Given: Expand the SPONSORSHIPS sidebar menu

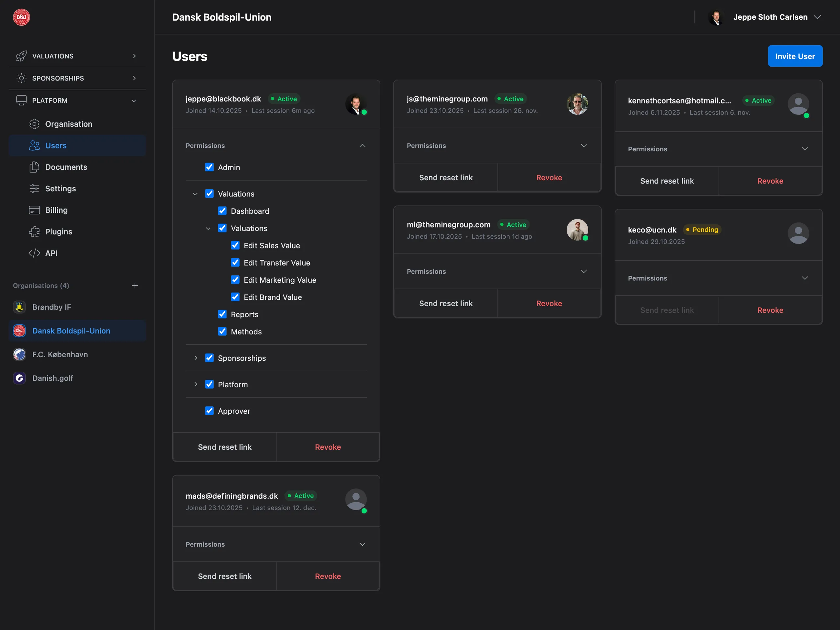Looking at the screenshot, I should tap(77, 78).
